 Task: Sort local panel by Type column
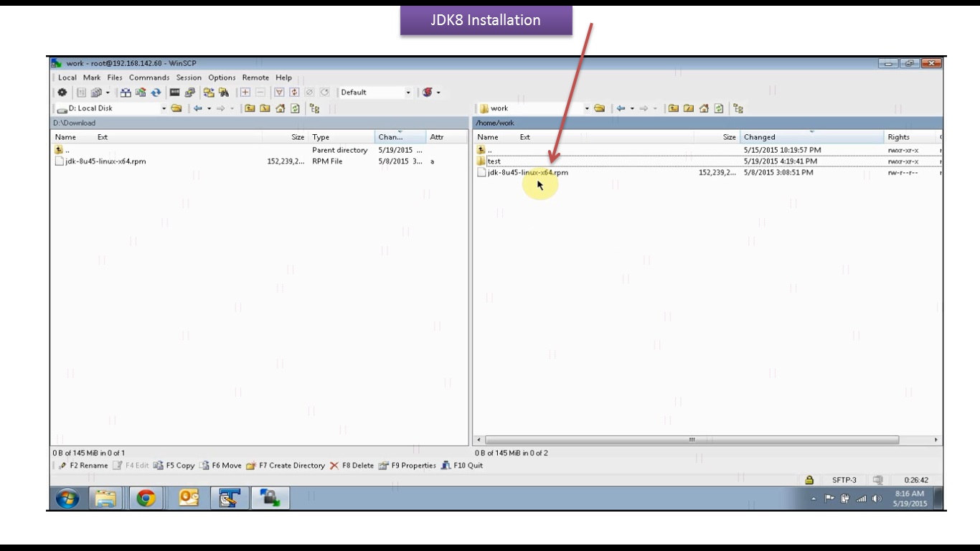(x=341, y=137)
